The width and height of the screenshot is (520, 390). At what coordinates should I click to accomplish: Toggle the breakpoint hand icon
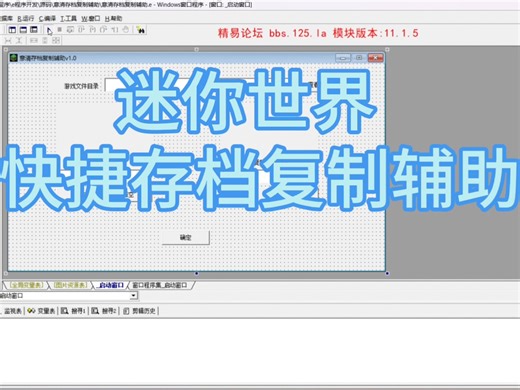tap(126, 30)
